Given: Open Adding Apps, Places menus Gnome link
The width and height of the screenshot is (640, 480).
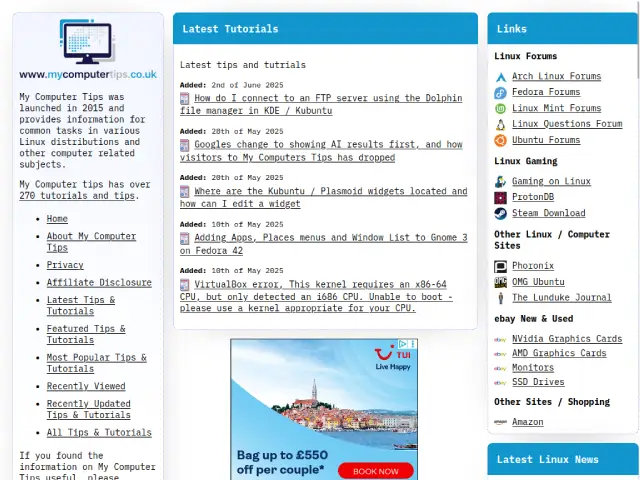Looking at the screenshot, I should (324, 244).
